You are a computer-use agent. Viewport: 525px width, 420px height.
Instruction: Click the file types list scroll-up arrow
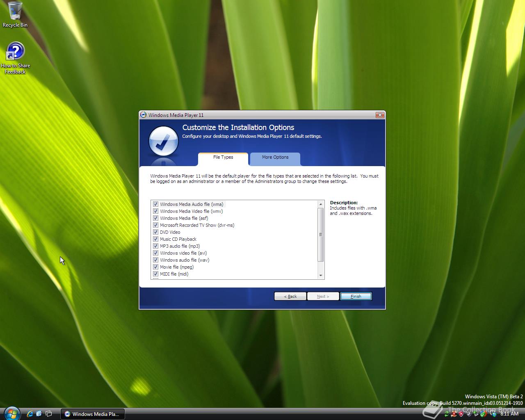(321, 204)
